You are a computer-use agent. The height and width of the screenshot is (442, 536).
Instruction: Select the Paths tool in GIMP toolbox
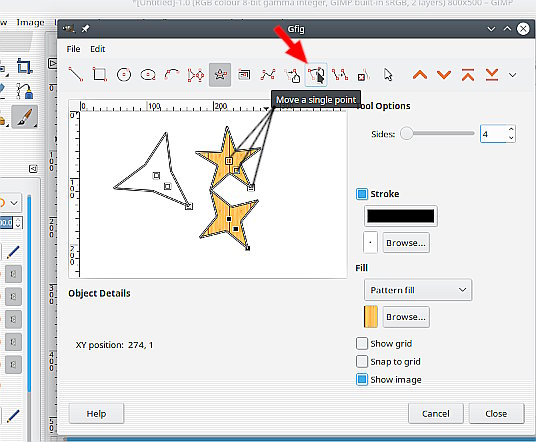point(24,92)
